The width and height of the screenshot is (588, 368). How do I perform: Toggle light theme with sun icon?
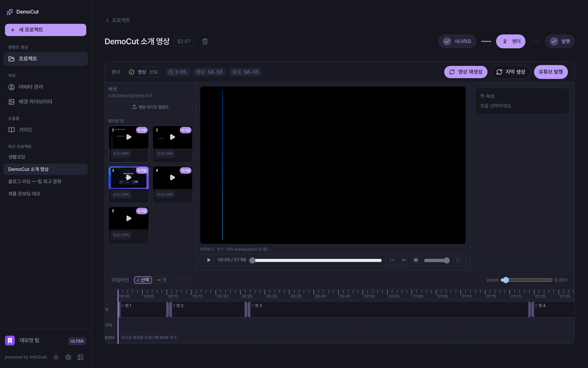pyautogui.click(x=56, y=357)
